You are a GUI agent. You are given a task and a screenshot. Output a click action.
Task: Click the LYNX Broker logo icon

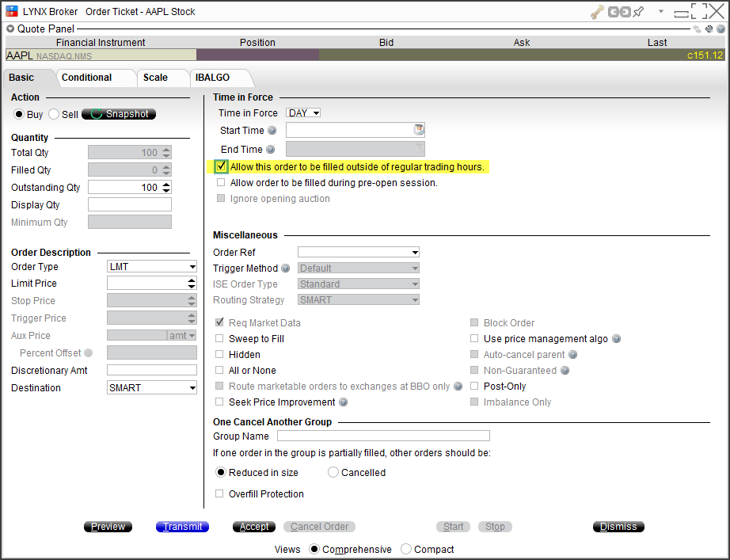[12, 11]
